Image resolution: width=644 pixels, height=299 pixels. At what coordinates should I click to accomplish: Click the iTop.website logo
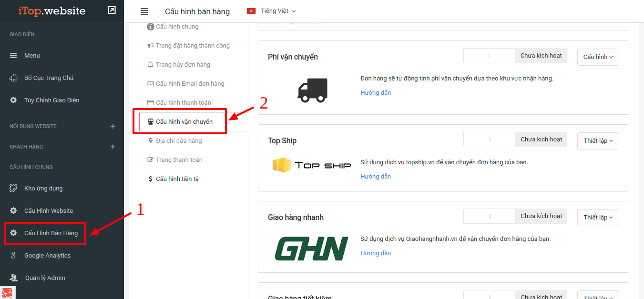pos(52,10)
